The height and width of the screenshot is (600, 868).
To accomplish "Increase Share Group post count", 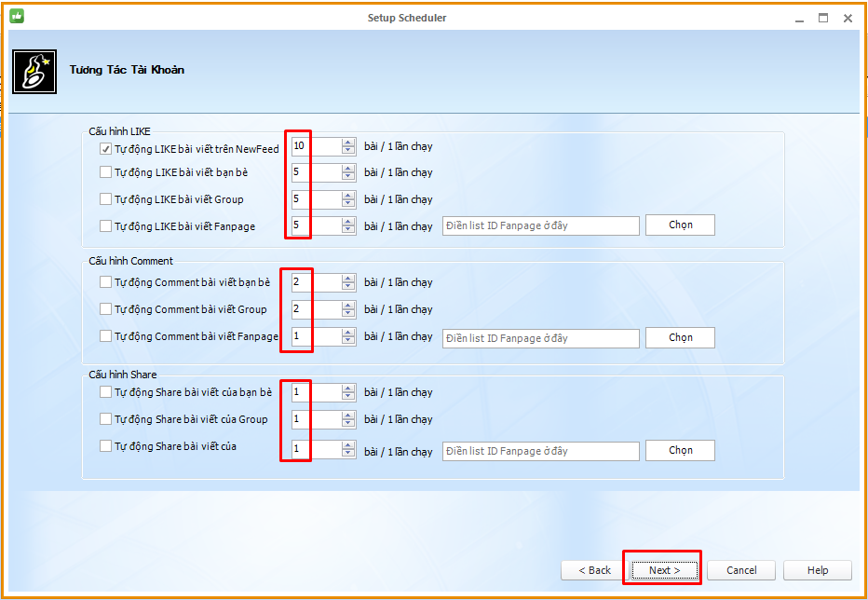I will [348, 416].
